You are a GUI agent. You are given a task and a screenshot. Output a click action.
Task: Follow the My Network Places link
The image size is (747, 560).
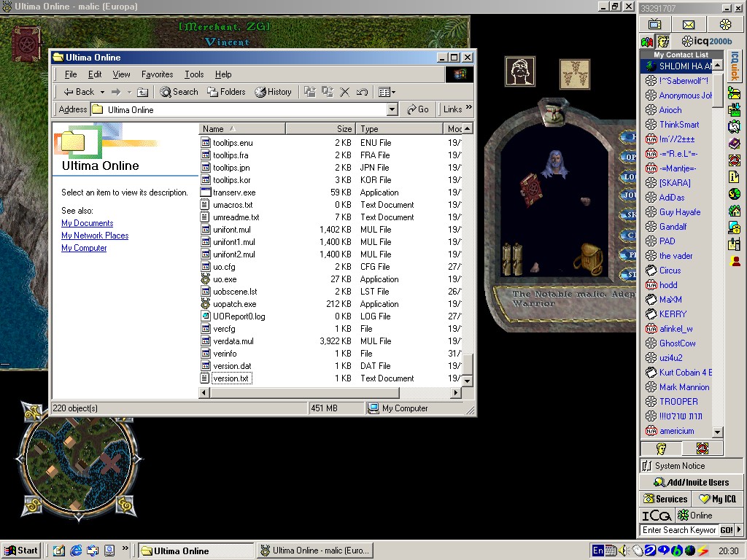pos(95,236)
